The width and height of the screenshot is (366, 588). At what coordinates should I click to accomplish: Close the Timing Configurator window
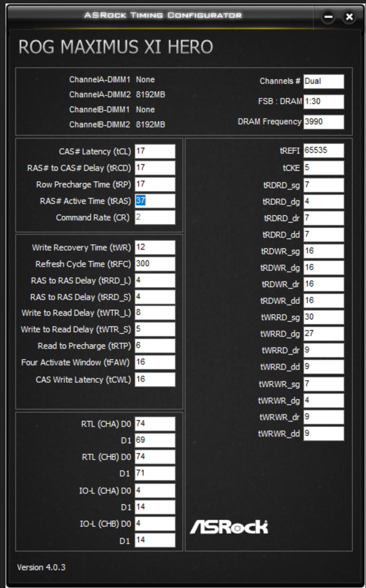pyautogui.click(x=349, y=17)
